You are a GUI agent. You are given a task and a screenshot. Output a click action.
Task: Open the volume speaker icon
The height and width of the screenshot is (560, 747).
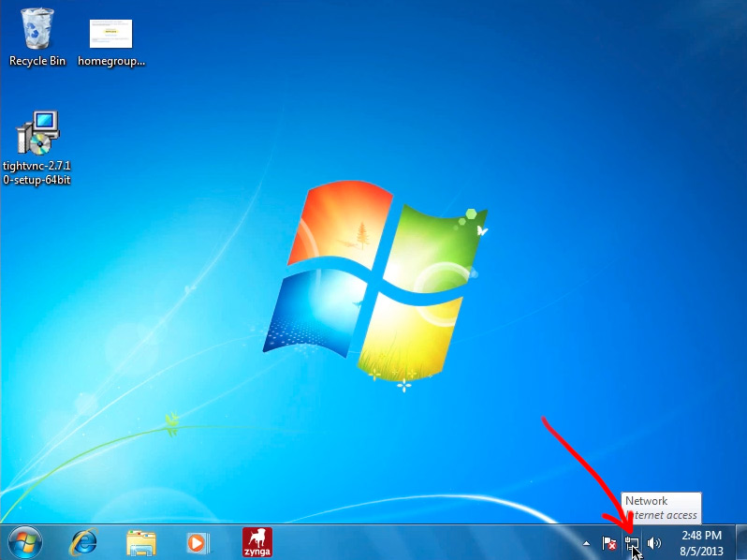654,543
